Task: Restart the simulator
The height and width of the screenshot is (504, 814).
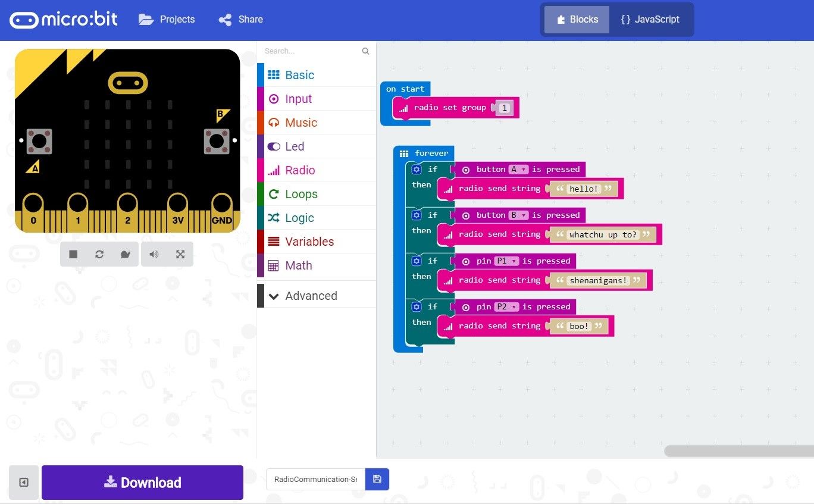Action: point(99,254)
